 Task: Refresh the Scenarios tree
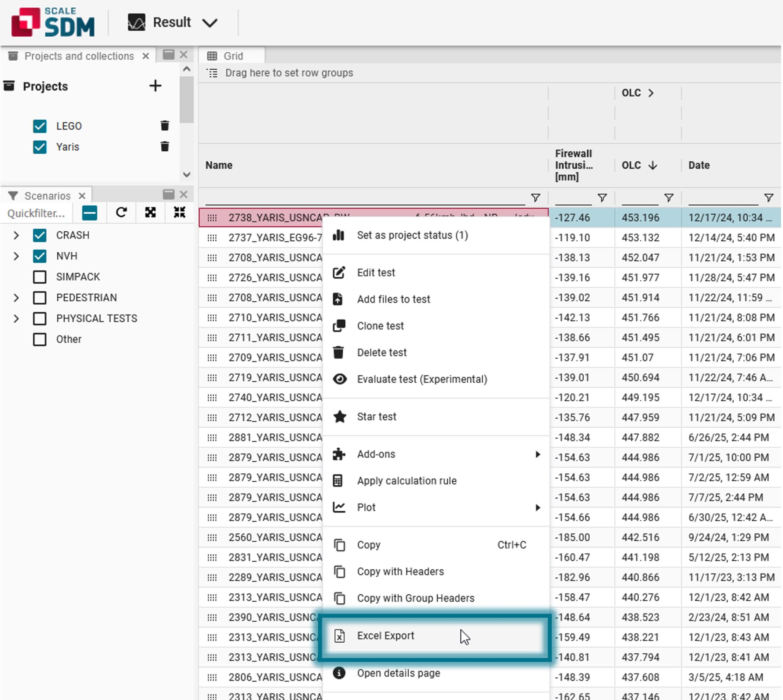121,212
